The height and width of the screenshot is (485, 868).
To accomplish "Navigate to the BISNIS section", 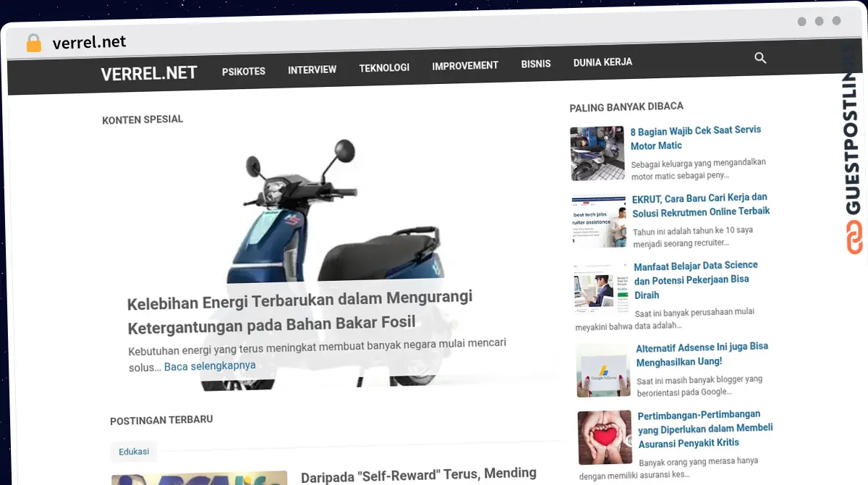I will (536, 64).
